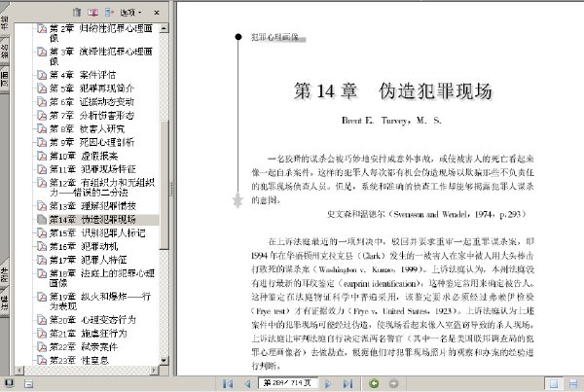
Task: Click bookmark panel horizontal scroll-right arrow
Action: 154,370
